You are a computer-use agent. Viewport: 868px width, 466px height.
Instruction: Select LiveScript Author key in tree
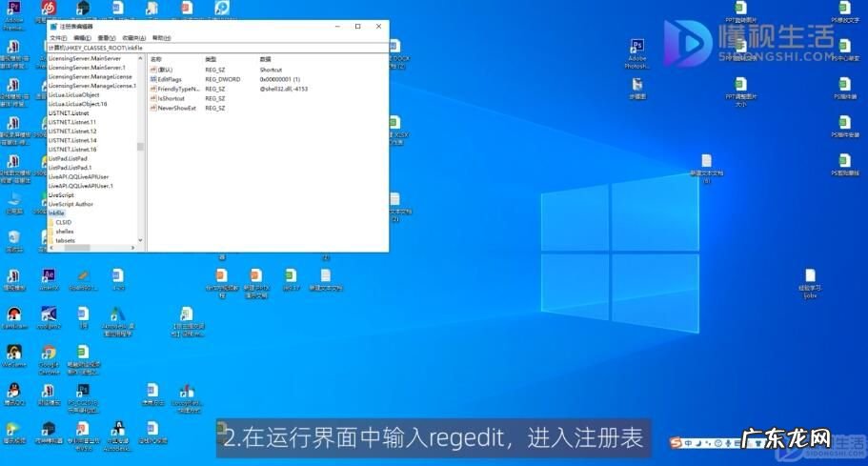click(x=71, y=204)
